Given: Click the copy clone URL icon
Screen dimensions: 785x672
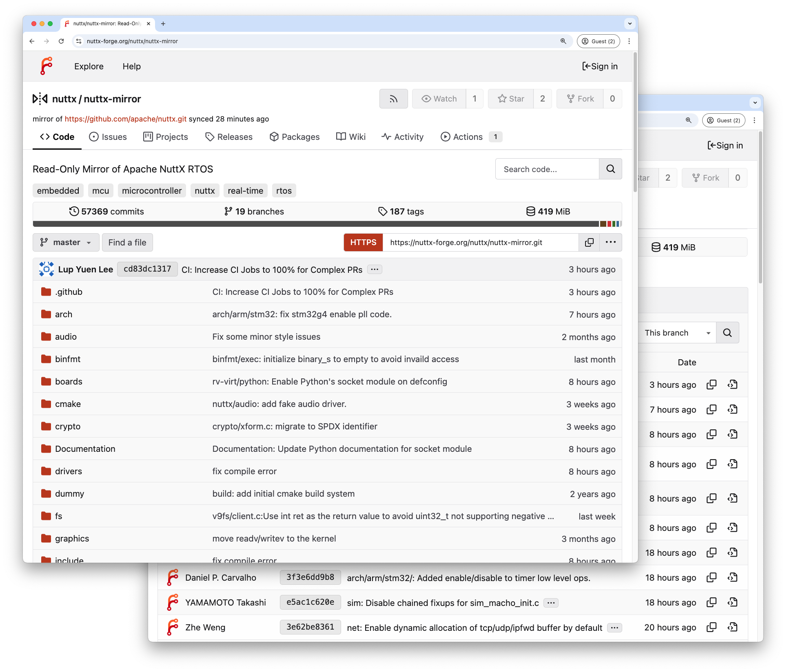Looking at the screenshot, I should click(x=589, y=242).
